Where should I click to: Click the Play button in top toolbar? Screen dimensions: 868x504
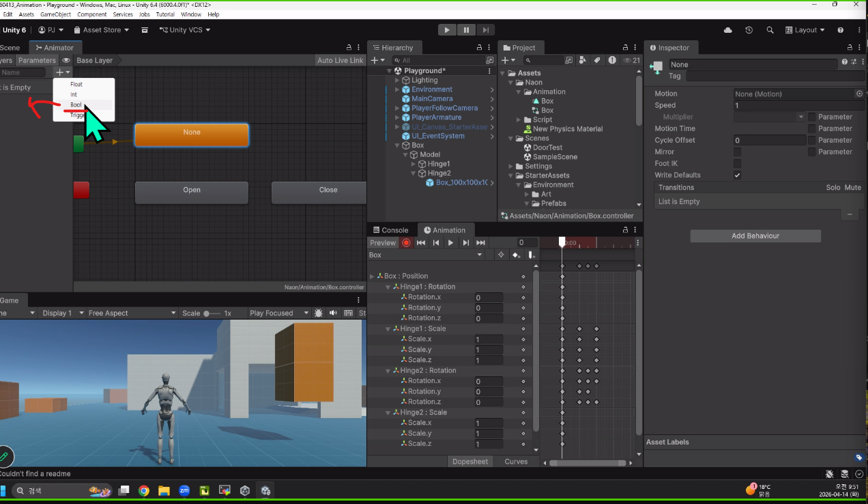coord(447,29)
